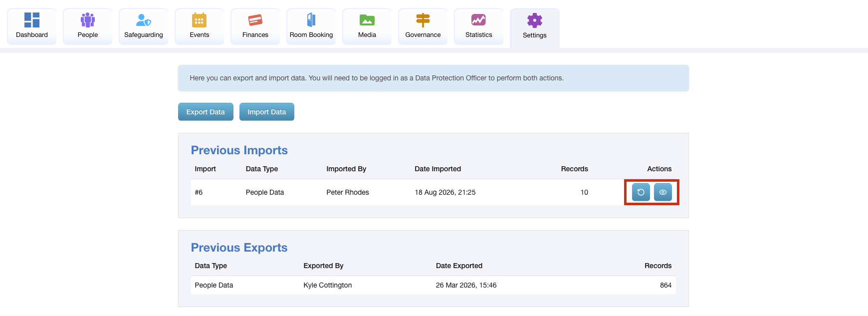Image resolution: width=868 pixels, height=316 pixels.
Task: Click the "Date Exported" column header
Action: (x=459, y=266)
